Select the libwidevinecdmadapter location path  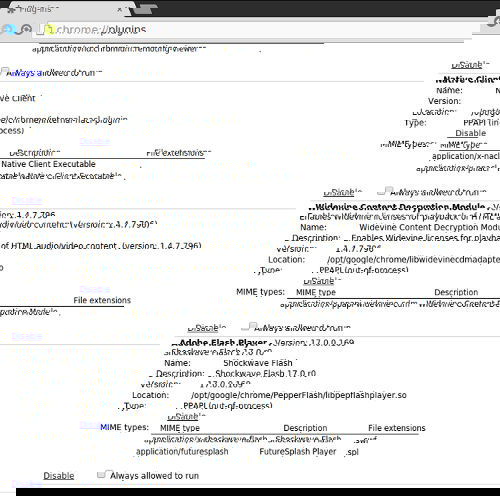pyautogui.click(x=413, y=259)
